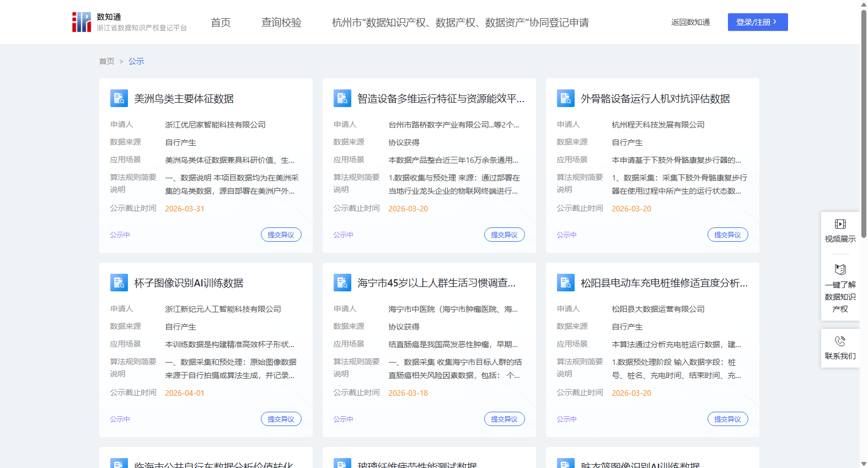Click applicant 台州市路桥数字产业有限公司
This screenshot has width=868, height=468.
coord(454,125)
